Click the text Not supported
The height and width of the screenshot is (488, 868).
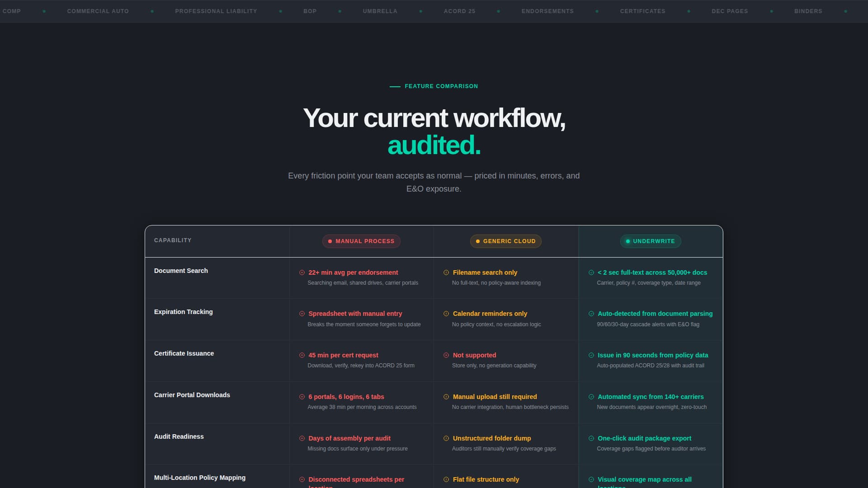click(475, 355)
